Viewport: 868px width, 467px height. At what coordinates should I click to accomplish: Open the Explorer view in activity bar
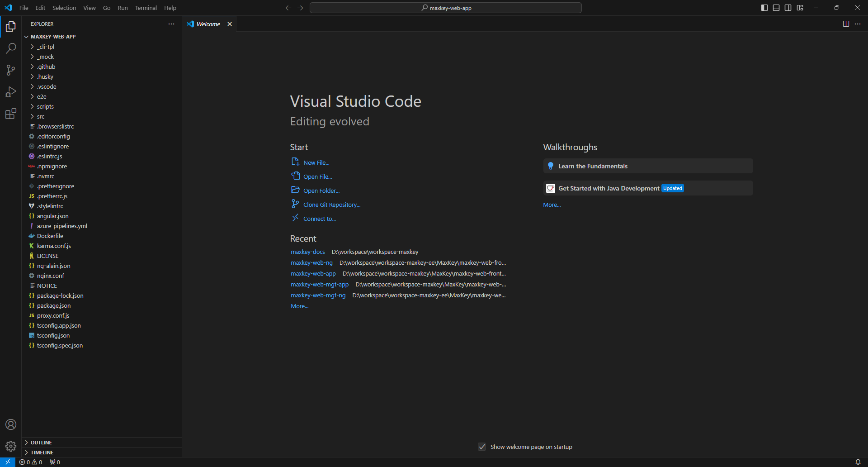(x=11, y=27)
